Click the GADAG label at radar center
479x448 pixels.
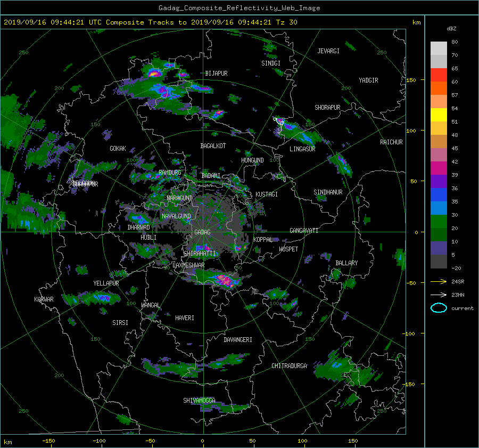(x=202, y=232)
